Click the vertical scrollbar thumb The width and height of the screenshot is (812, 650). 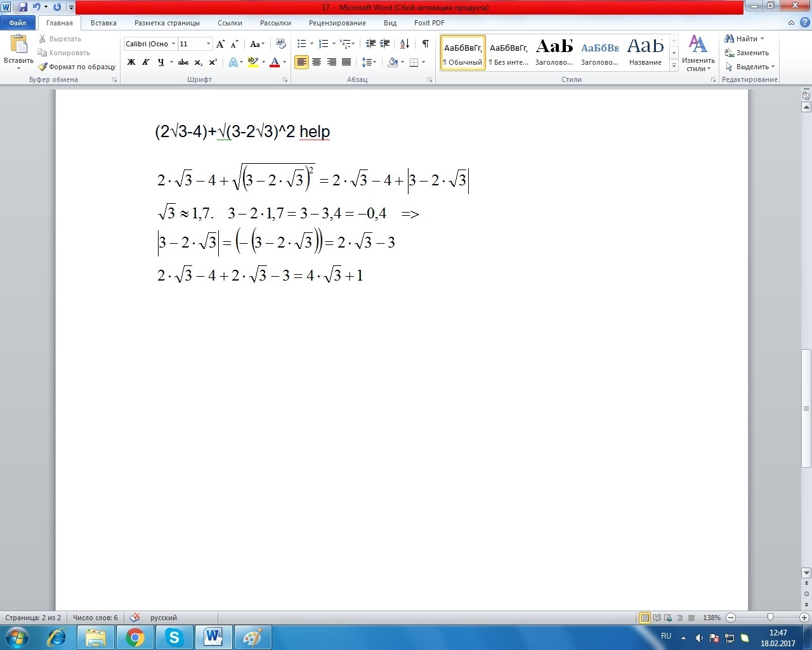pyautogui.click(x=806, y=408)
